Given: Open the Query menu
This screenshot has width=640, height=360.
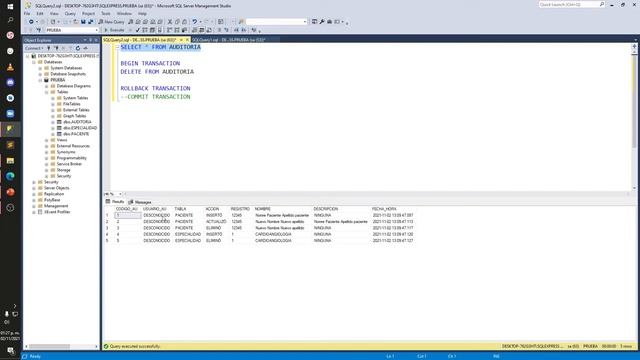Looking at the screenshot, I should point(70,13).
